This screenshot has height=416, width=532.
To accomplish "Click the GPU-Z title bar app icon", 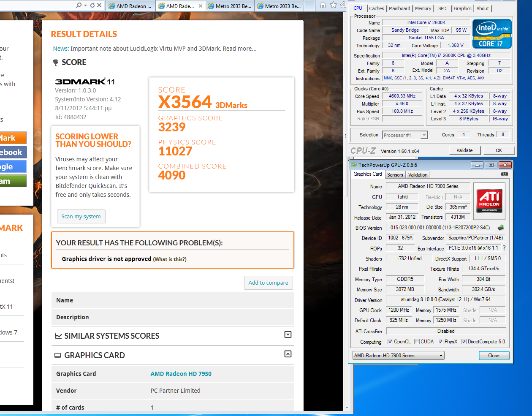I will pyautogui.click(x=353, y=165).
